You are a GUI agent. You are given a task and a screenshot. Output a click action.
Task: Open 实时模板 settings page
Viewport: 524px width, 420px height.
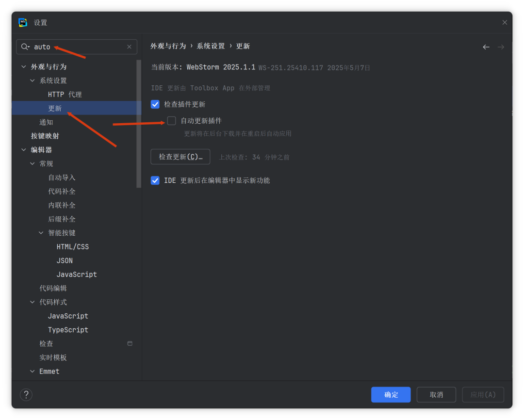53,357
